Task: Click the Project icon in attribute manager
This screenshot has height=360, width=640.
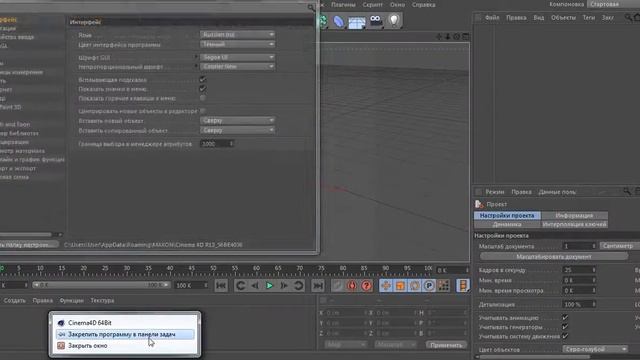Action: tap(479, 204)
